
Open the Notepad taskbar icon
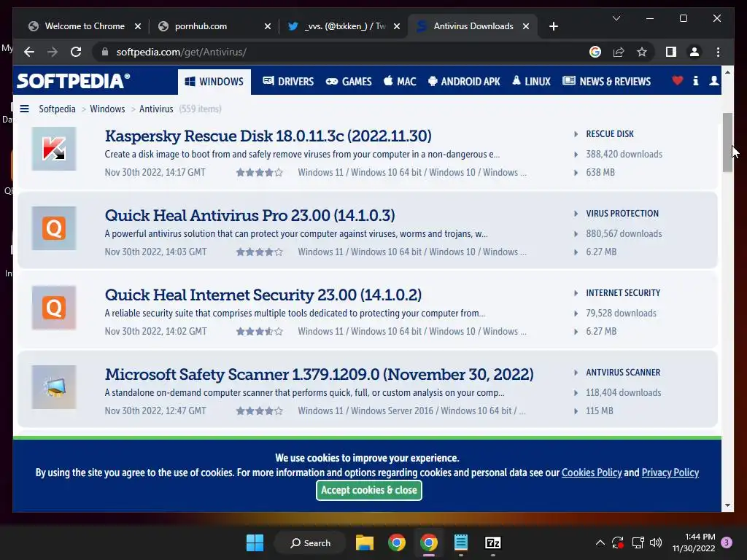pos(461,542)
